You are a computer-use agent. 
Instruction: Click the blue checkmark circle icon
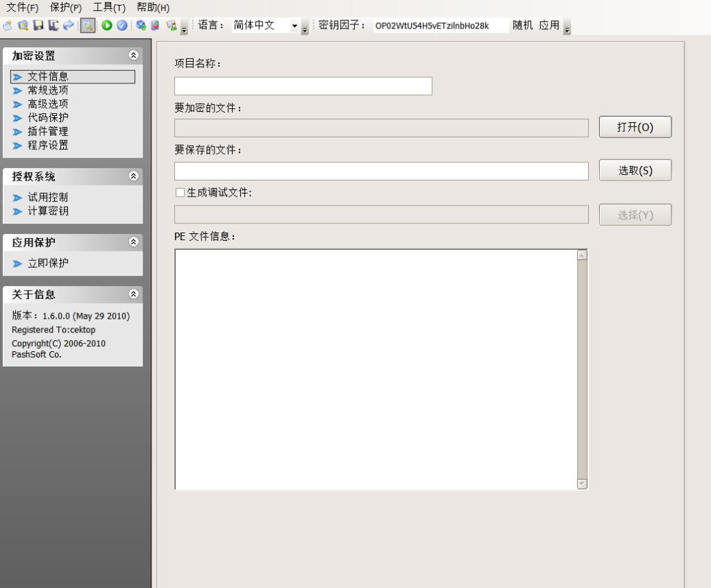click(122, 26)
